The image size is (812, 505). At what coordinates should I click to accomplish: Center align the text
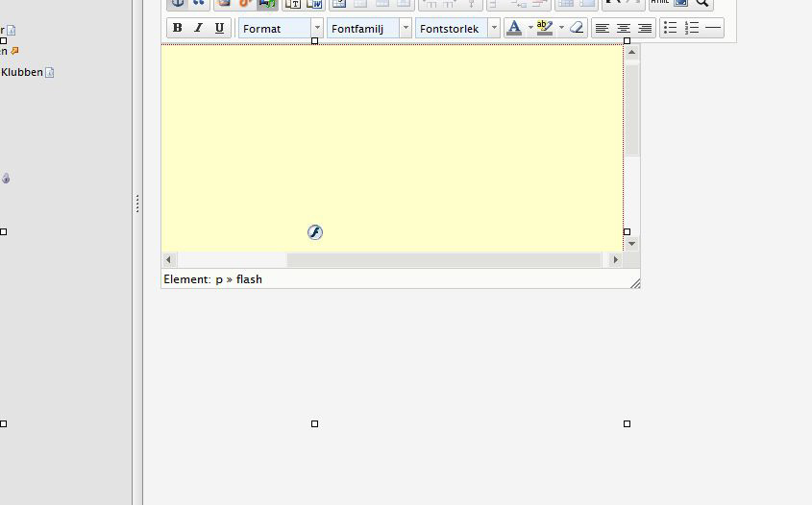623,28
